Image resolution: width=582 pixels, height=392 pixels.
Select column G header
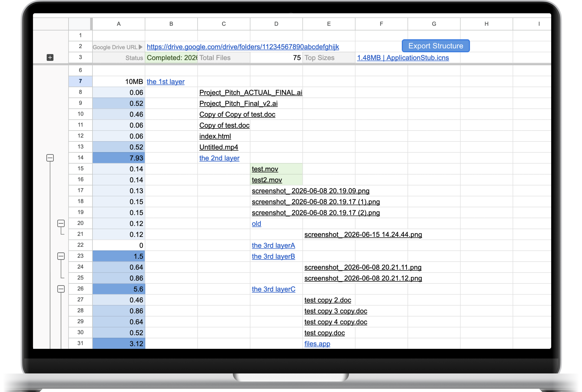coord(434,24)
